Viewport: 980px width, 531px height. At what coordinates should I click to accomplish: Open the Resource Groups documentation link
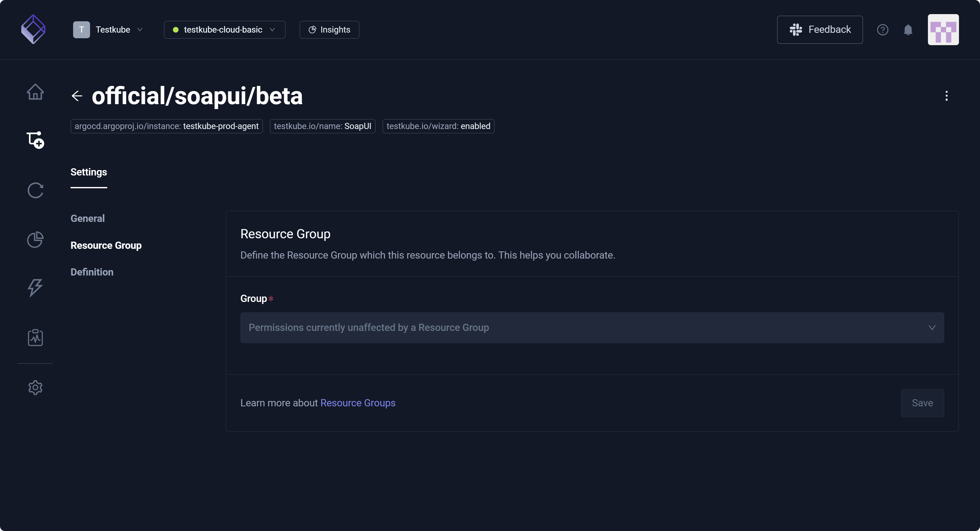coord(358,403)
